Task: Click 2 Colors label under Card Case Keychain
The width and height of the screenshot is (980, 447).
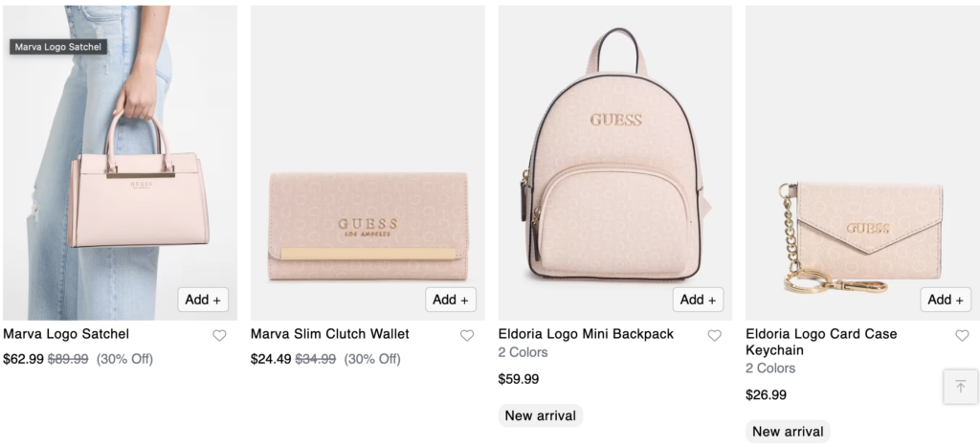Action: click(x=770, y=369)
